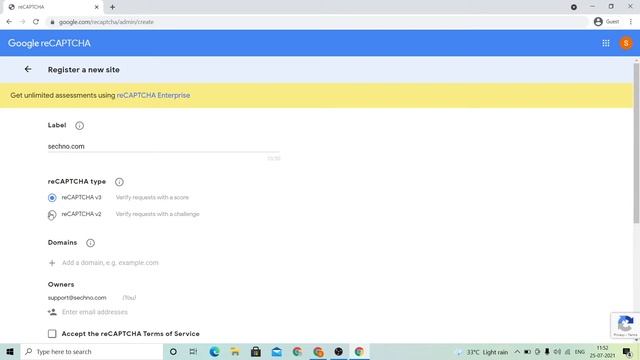This screenshot has height=360, width=640.
Task: Accept the reCAPTCHA Terms of Service checkbox
Action: 52,333
